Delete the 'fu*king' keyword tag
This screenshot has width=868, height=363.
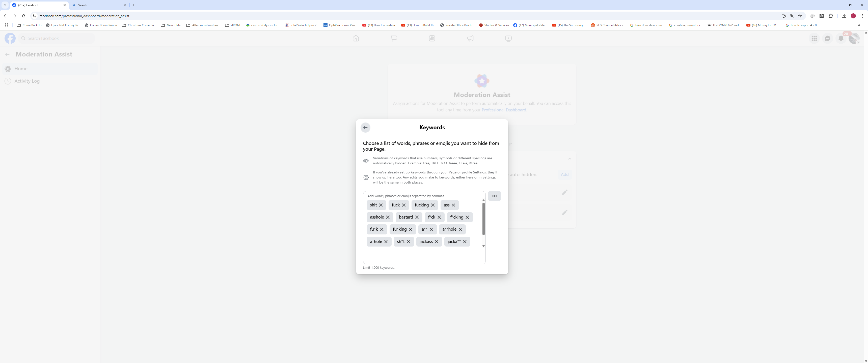[411, 229]
